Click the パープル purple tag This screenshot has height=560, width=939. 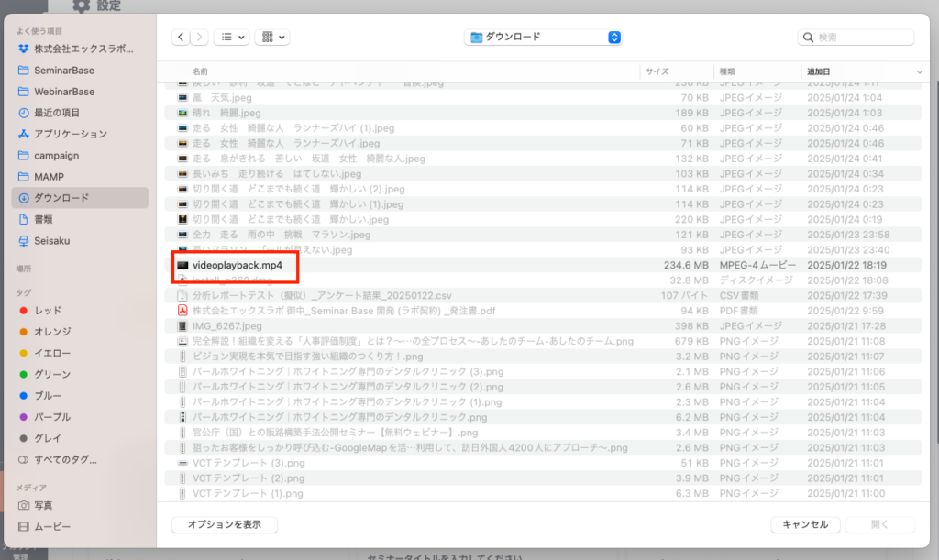click(52, 417)
